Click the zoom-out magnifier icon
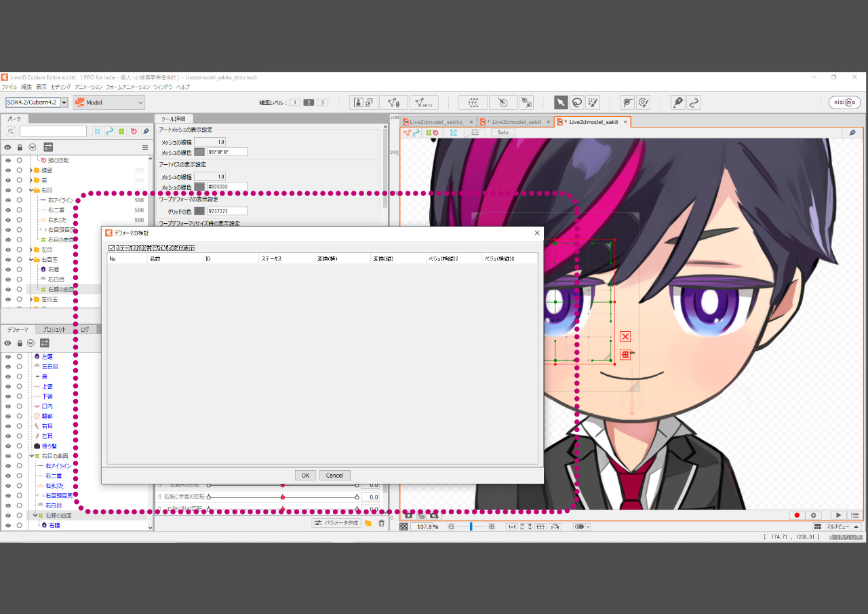 [451, 526]
